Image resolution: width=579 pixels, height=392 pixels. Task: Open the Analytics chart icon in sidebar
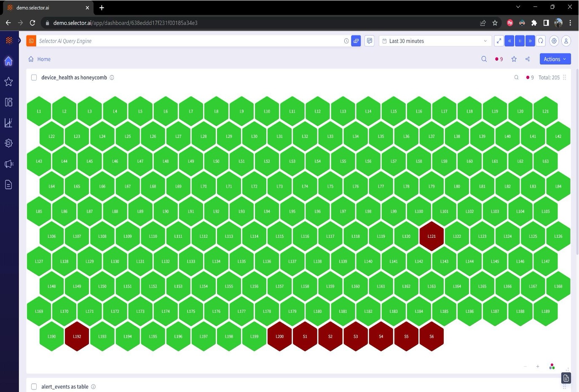click(x=8, y=123)
